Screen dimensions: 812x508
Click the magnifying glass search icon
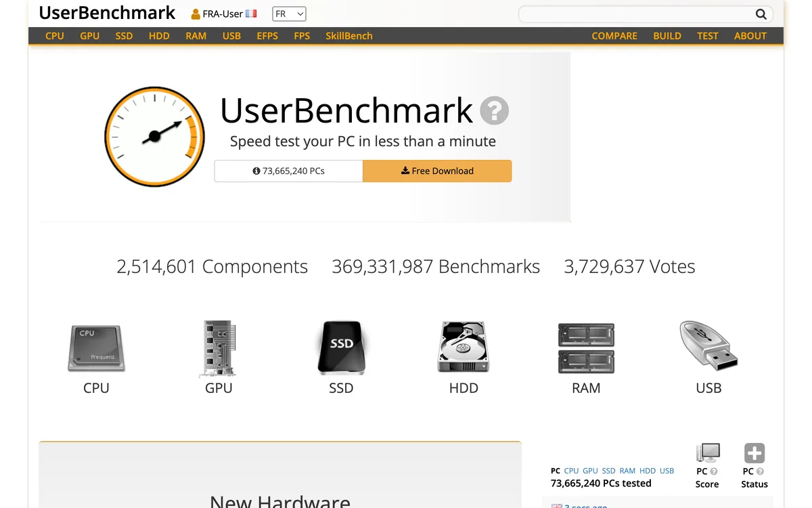[761, 14]
